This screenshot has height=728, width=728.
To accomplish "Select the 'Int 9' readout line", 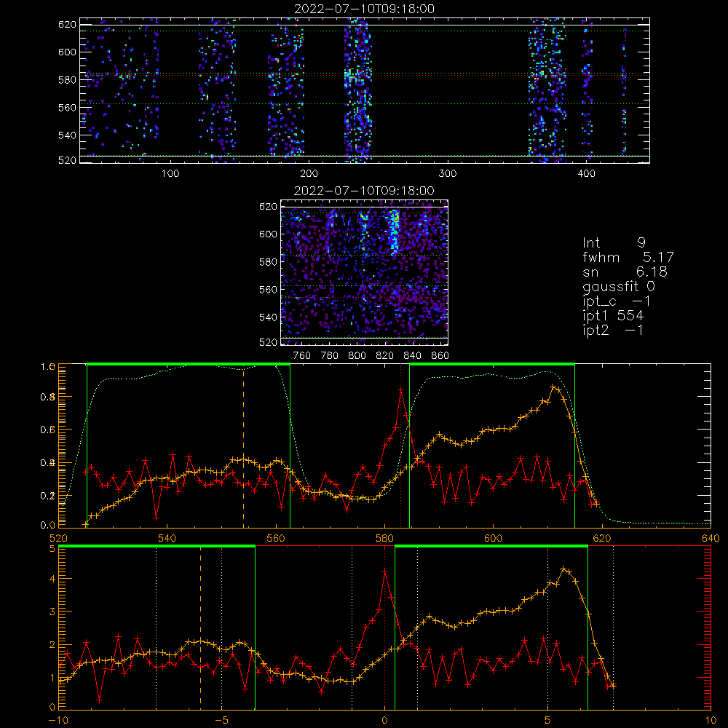I will click(x=614, y=242).
